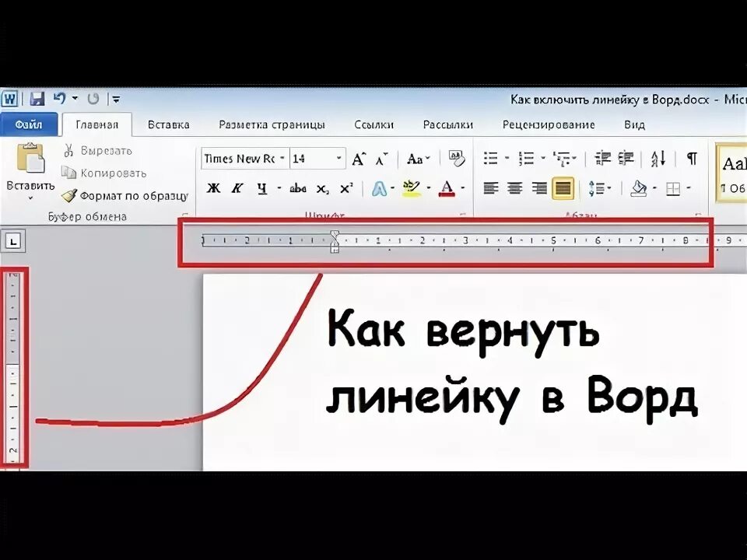Click the indent marker on horizontal ruler
This screenshot has width=747, height=560.
[335, 241]
